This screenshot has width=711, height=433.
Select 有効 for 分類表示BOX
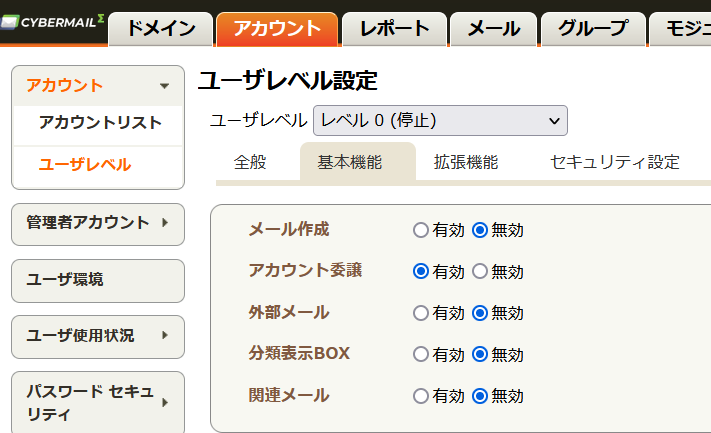(421, 355)
